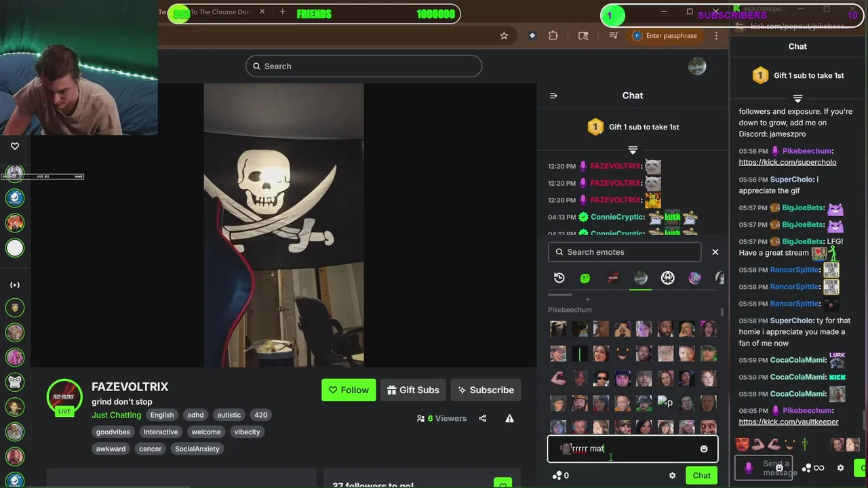Select the adhd tag

point(195,415)
